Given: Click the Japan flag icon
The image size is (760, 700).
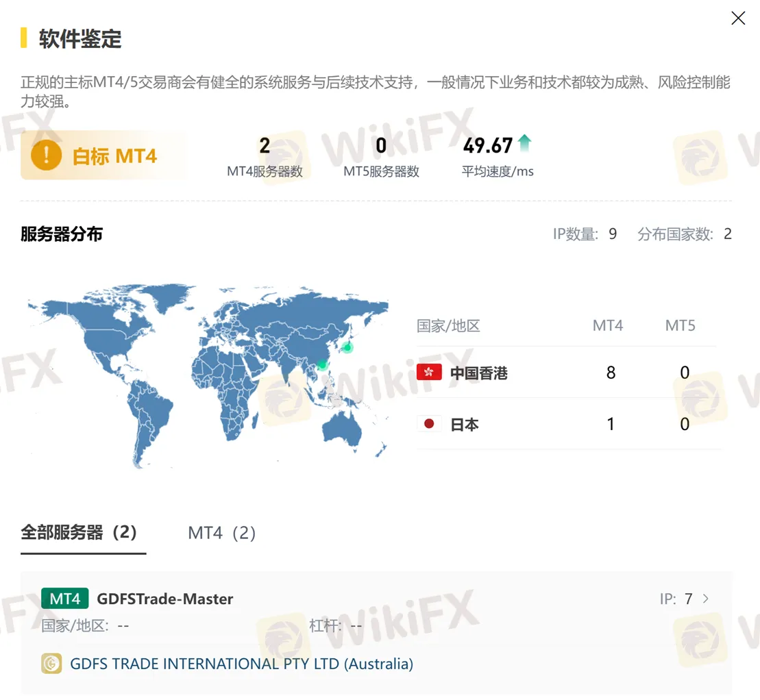Looking at the screenshot, I should (x=429, y=424).
